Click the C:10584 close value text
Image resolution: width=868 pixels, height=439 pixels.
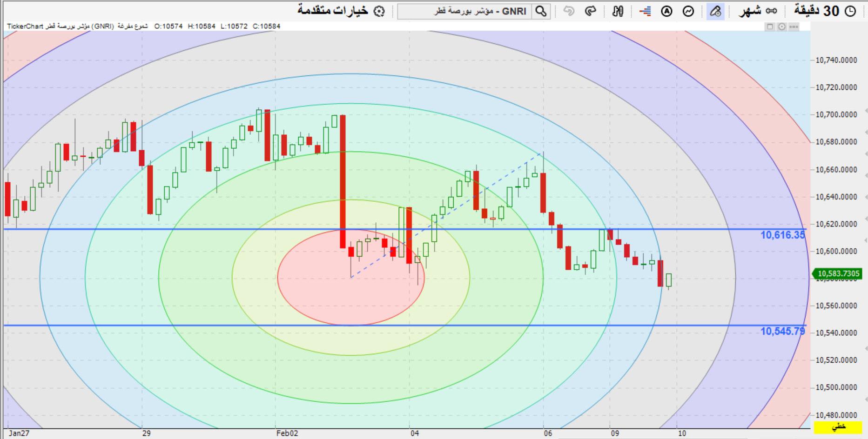(x=267, y=26)
